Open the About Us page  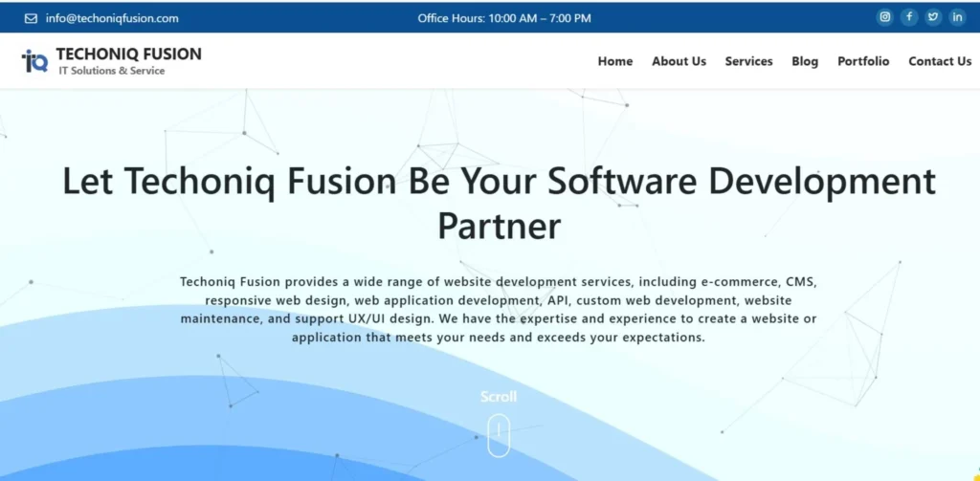click(679, 61)
